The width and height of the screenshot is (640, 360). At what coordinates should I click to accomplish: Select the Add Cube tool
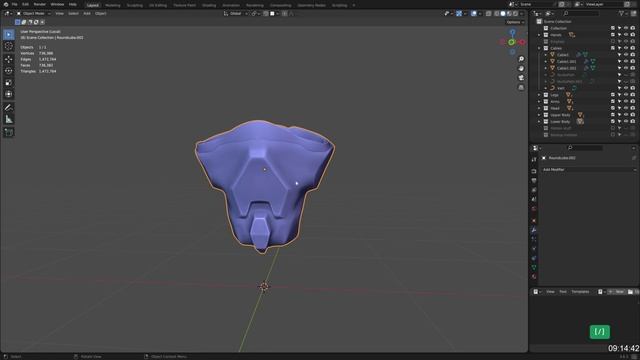pos(9,133)
